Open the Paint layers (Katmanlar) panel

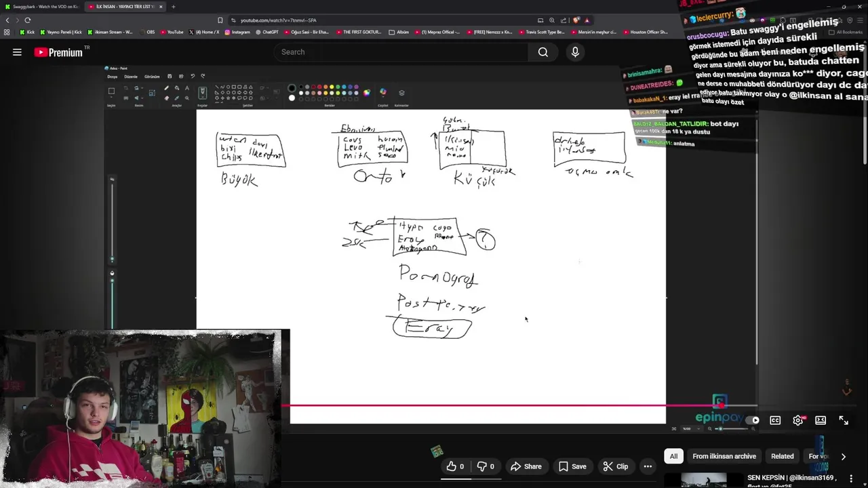[401, 93]
